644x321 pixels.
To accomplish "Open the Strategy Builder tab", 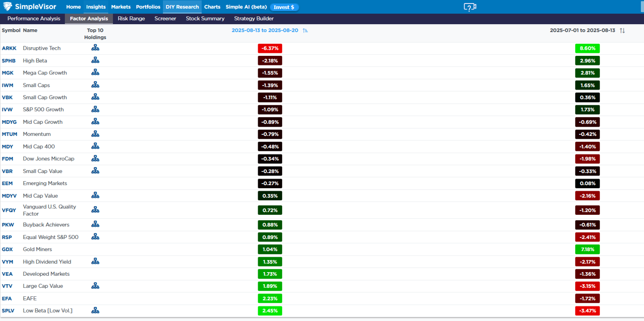I will (254, 19).
